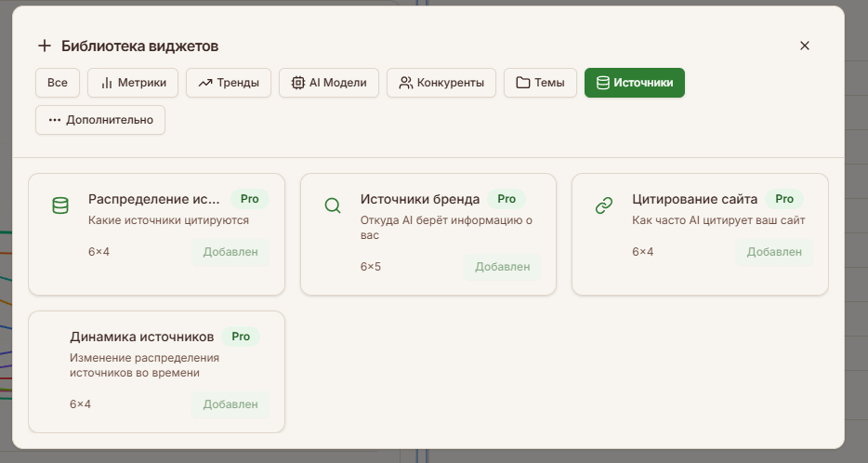The width and height of the screenshot is (868, 463).
Task: Click the Pro badge on Динамика источников
Action: tap(241, 337)
